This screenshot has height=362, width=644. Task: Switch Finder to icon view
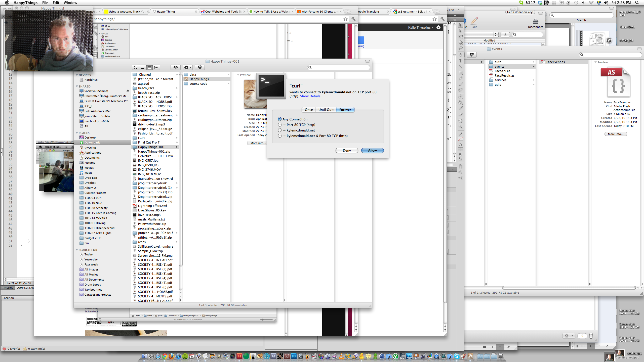click(x=136, y=67)
